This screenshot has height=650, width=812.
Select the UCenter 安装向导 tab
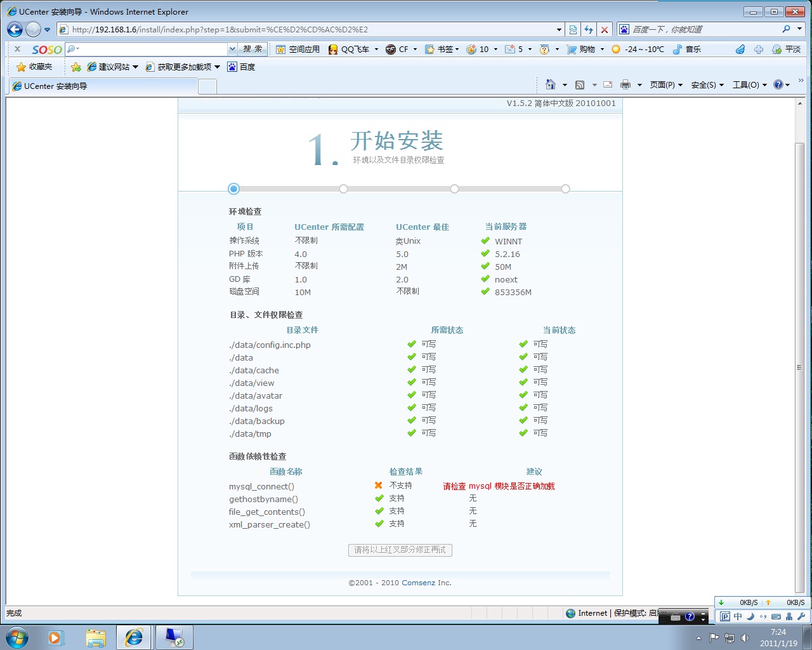tap(103, 86)
